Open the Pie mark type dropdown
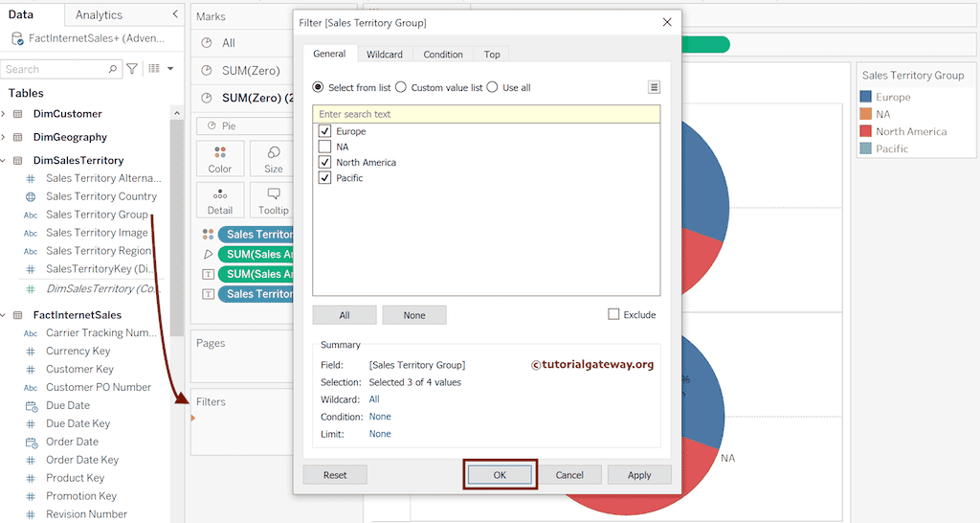The height and width of the screenshot is (523, 980). click(x=245, y=125)
